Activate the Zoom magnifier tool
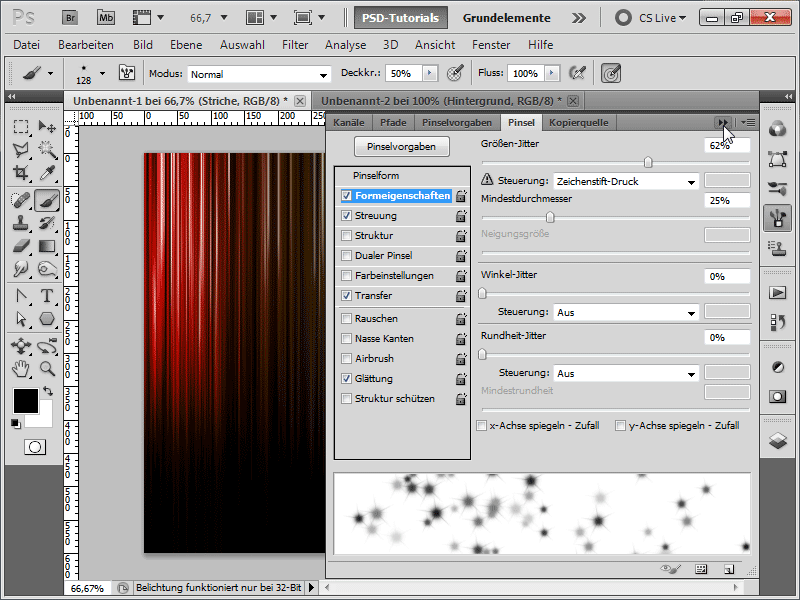This screenshot has height=600, width=800. pos(47,368)
